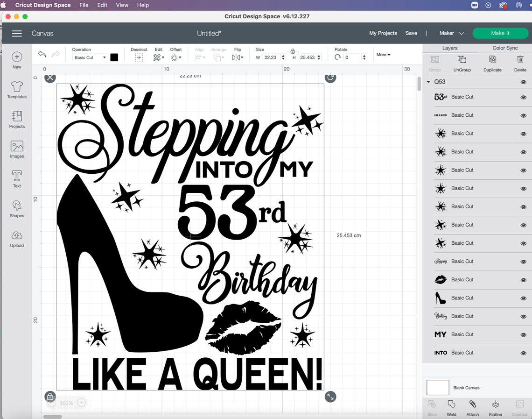Toggle visibility of the lips layer

523,279
